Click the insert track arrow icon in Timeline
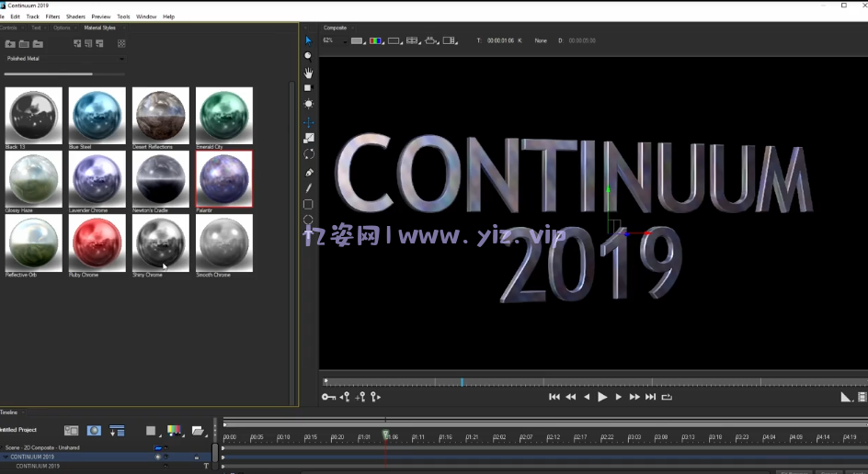 click(117, 430)
